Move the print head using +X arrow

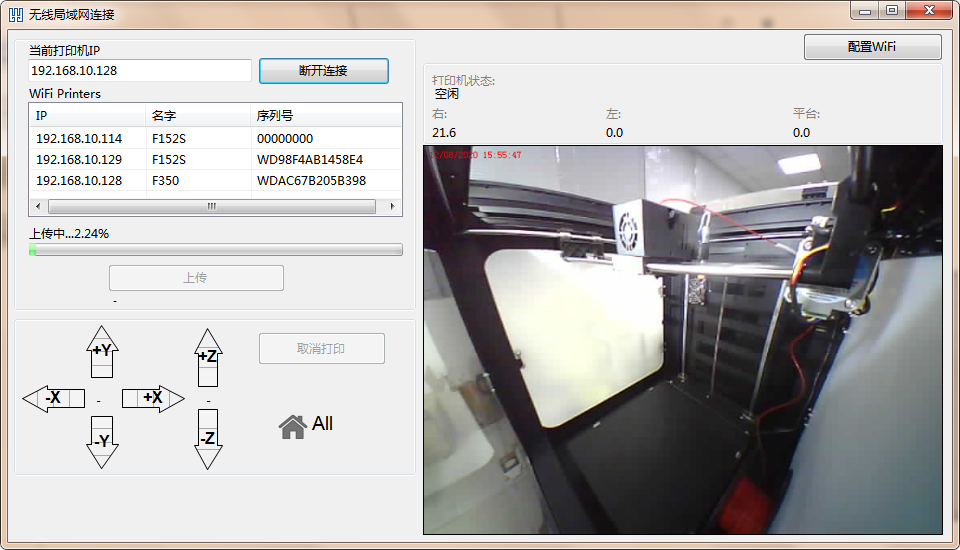[x=153, y=398]
